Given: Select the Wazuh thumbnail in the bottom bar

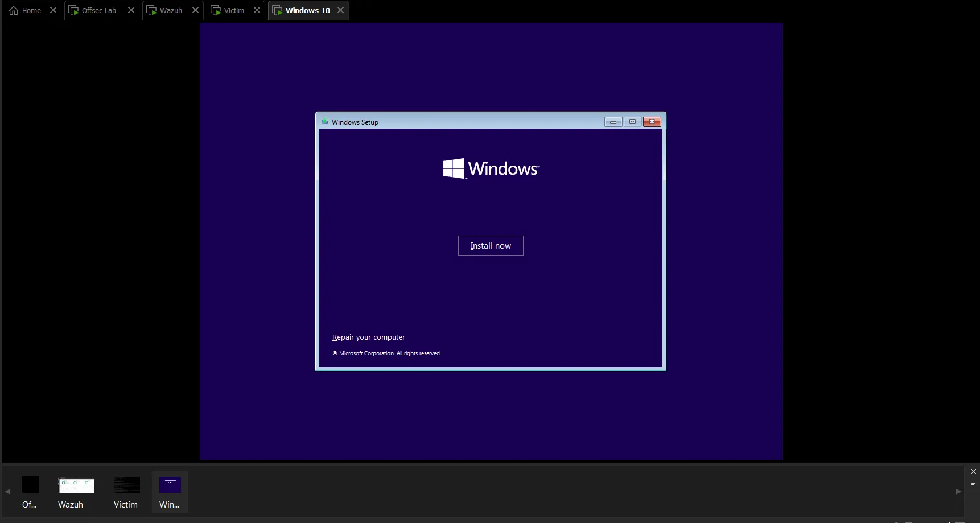Looking at the screenshot, I should 76,492.
